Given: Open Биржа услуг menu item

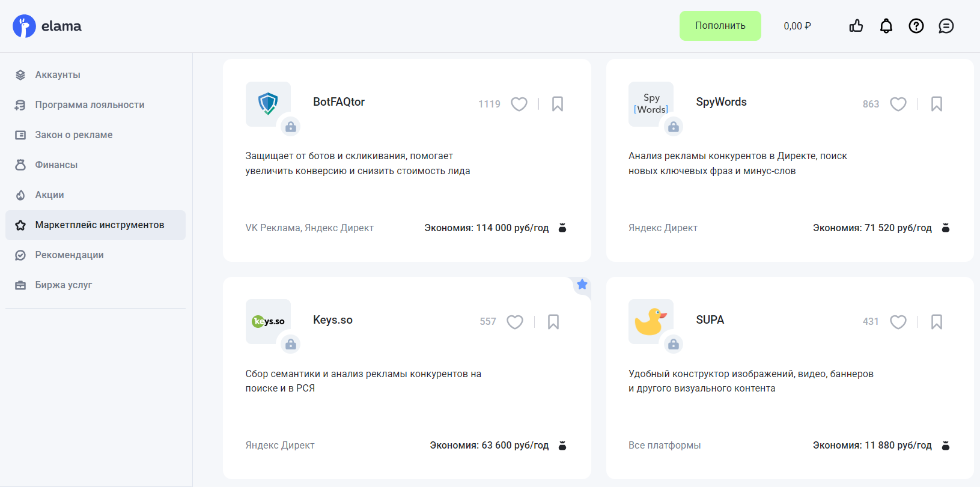Looking at the screenshot, I should point(96,285).
